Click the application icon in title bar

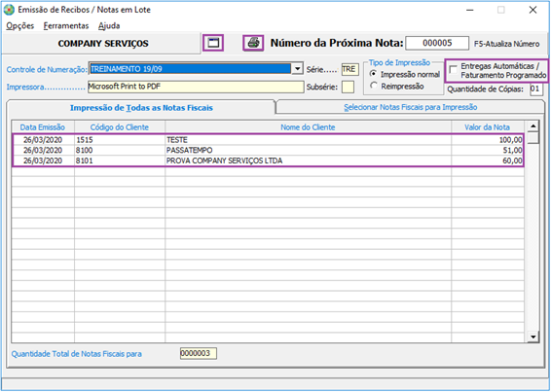pyautogui.click(x=9, y=10)
